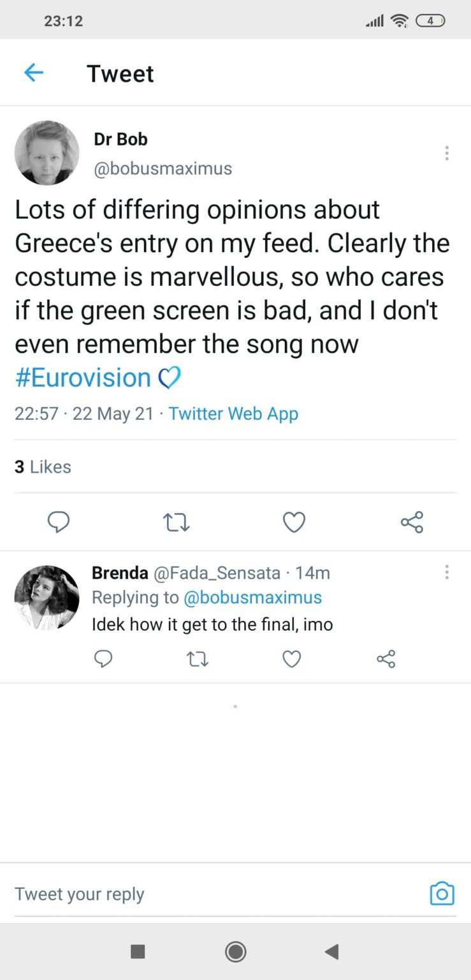
Task: Open the @bobusmaximus mention in reply
Action: pyautogui.click(x=252, y=597)
